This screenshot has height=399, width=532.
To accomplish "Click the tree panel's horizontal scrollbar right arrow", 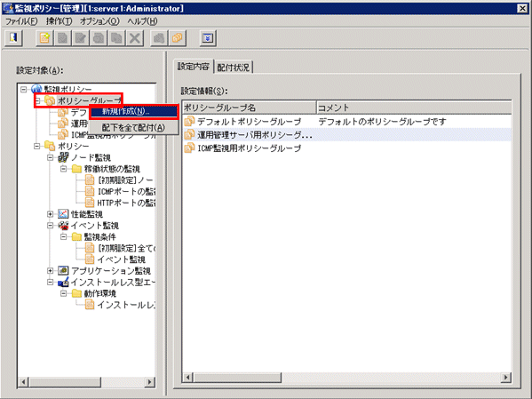I will pyautogui.click(x=149, y=382).
